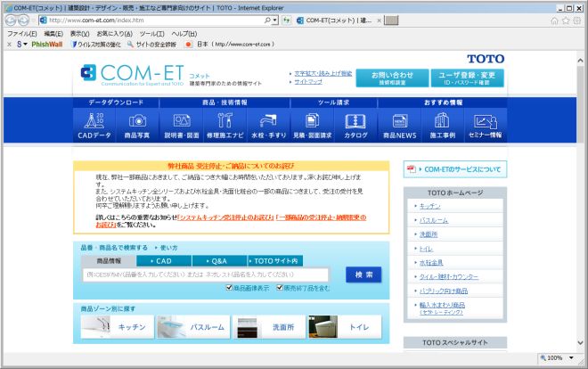Open the S toolbar dropdown arrow
This screenshot has width=588, height=369.
pyautogui.click(x=25, y=45)
